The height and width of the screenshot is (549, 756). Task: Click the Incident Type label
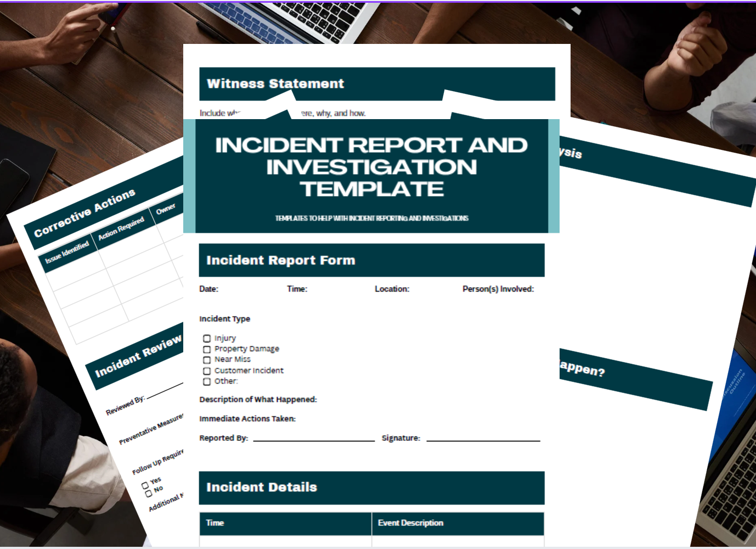(x=224, y=319)
